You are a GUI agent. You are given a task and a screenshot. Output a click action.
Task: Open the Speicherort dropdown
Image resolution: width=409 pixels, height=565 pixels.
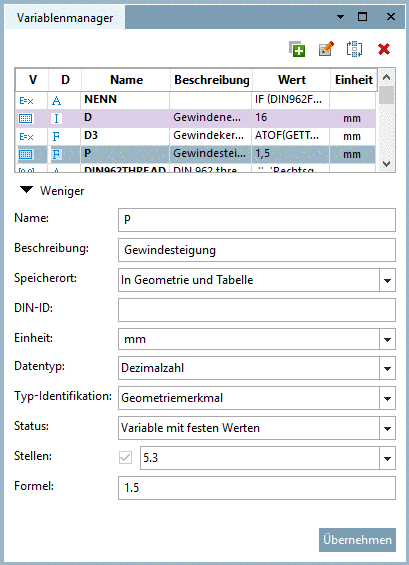[x=387, y=280]
